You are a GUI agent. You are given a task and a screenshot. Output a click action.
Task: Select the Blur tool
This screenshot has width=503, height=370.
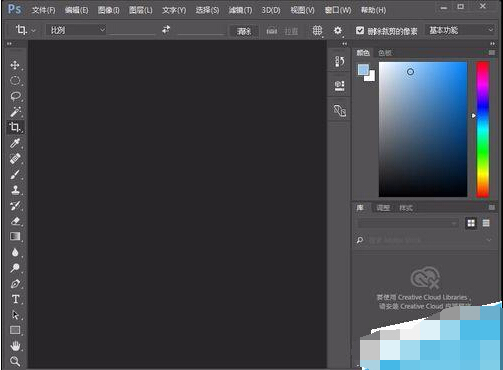click(x=15, y=252)
